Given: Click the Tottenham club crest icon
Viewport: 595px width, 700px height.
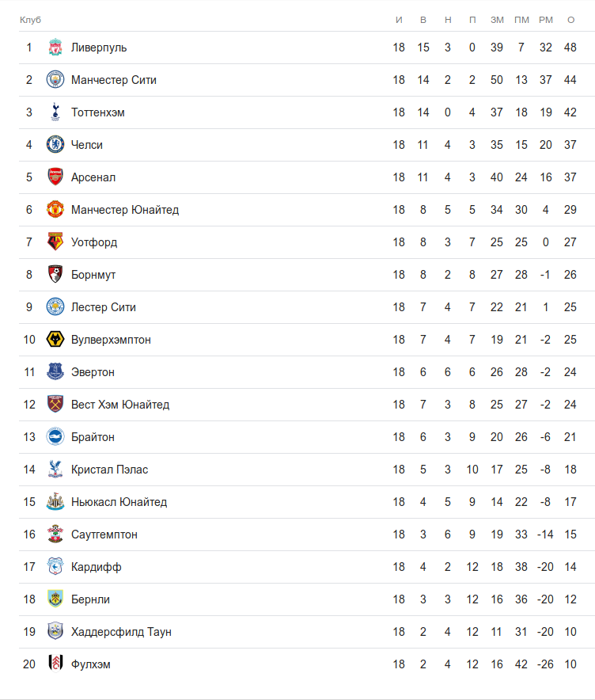Looking at the screenshot, I should 55,112.
